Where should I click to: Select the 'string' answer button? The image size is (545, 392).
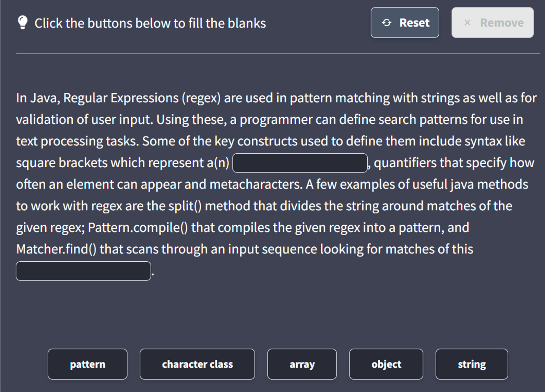click(x=472, y=364)
